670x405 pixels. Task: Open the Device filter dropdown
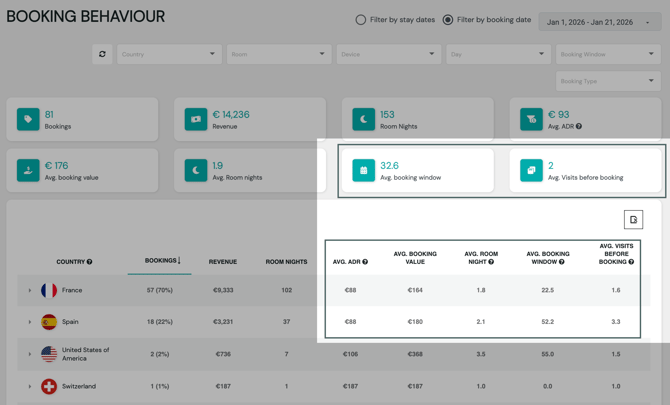point(388,54)
